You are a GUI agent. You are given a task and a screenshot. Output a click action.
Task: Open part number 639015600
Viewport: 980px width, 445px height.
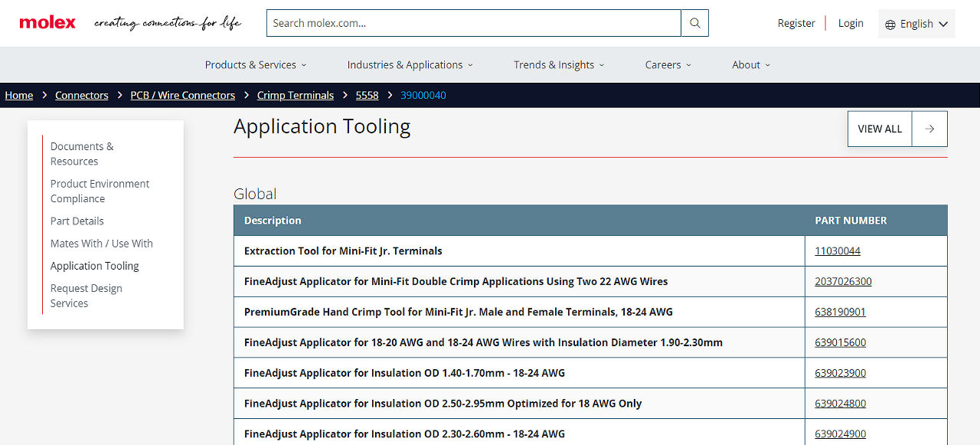click(841, 342)
